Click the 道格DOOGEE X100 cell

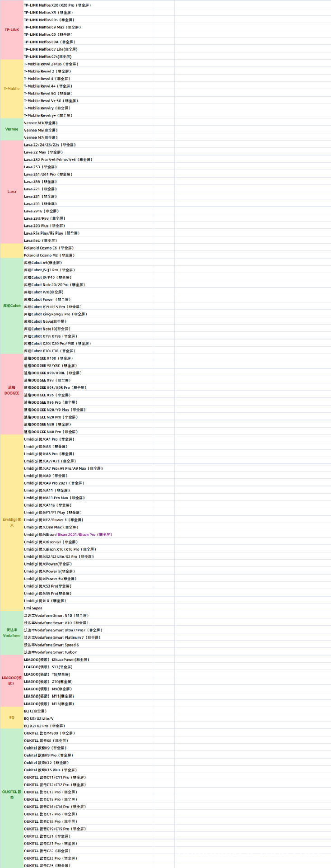(88, 358)
